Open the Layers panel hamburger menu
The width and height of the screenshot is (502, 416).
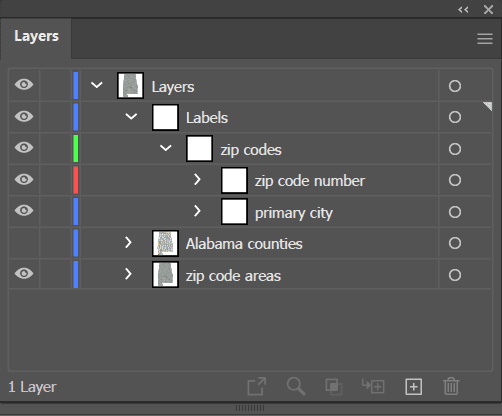pos(485,39)
